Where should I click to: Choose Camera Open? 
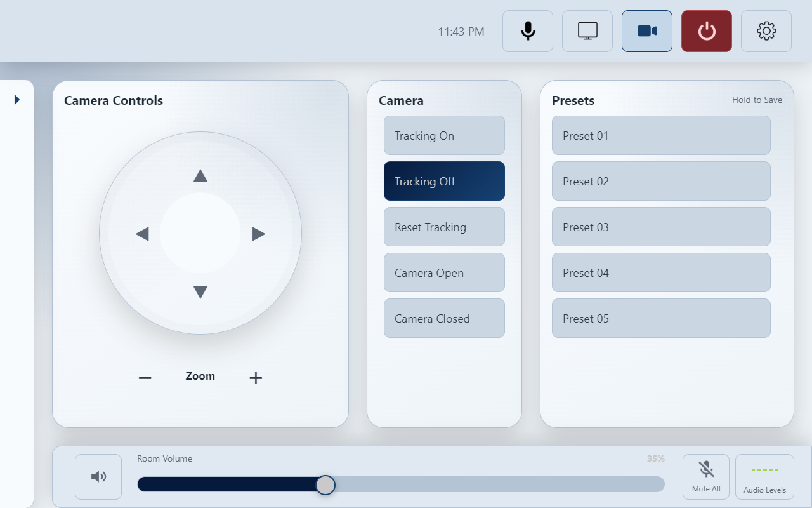click(x=444, y=272)
